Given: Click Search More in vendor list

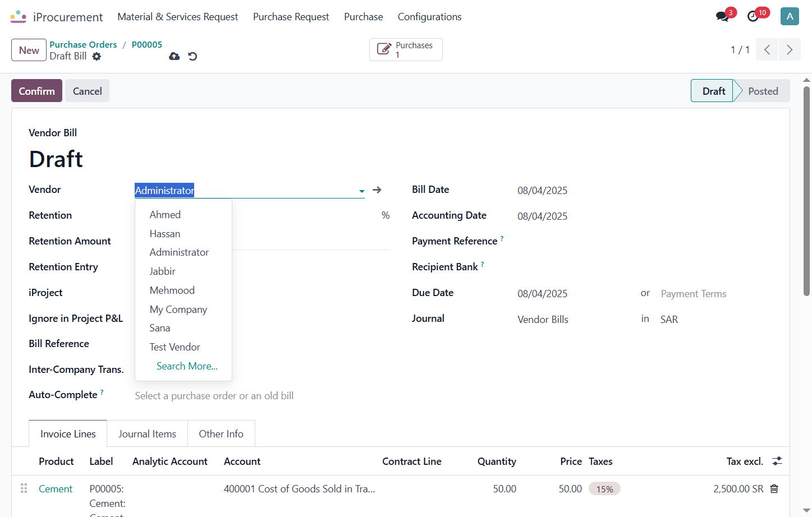Looking at the screenshot, I should (187, 366).
